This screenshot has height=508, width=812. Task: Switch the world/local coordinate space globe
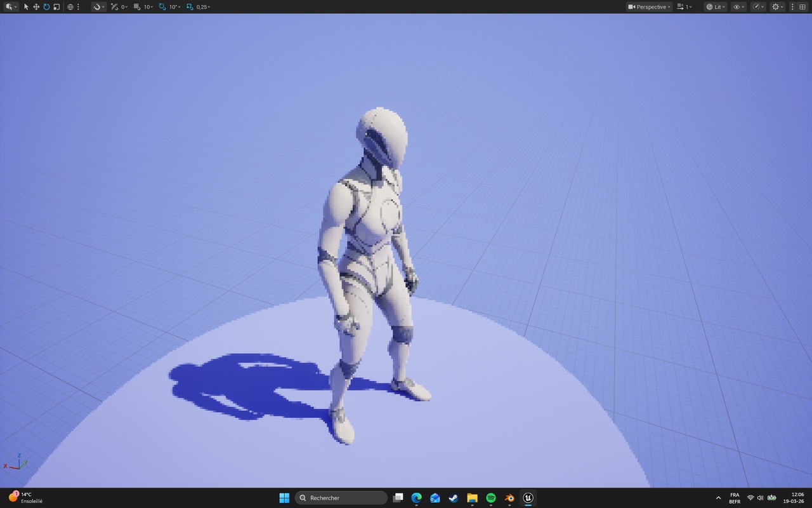click(x=70, y=6)
